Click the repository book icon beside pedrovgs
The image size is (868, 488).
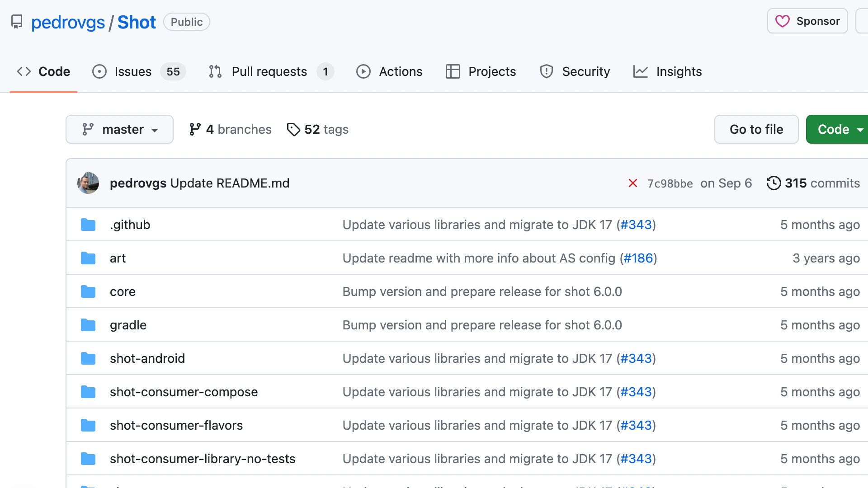coord(17,22)
